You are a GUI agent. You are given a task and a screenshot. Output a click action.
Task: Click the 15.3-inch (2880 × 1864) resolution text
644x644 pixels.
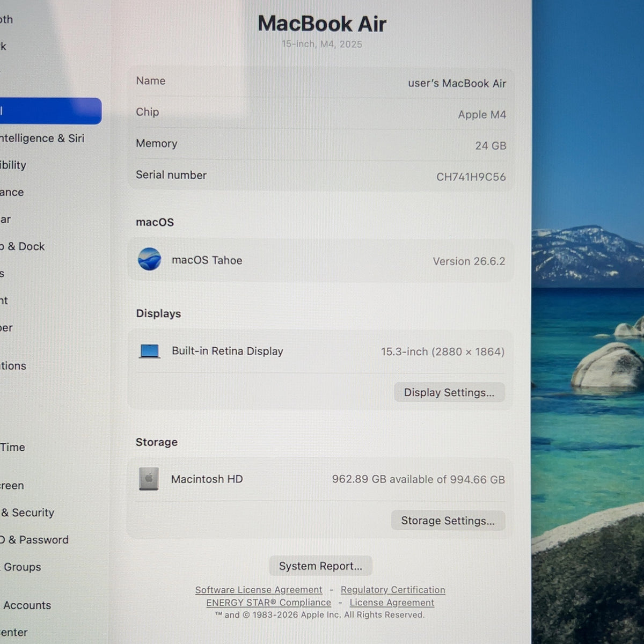(x=443, y=352)
